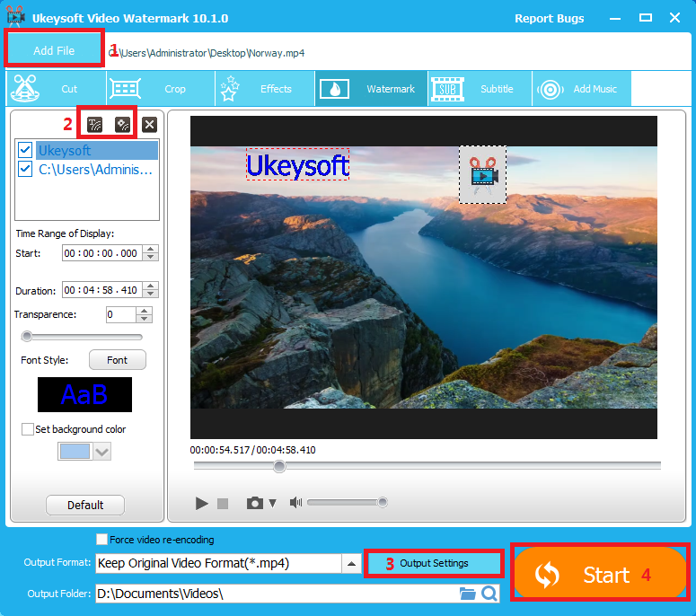Screen dimensions: 696x616
Task: Decrease Transparence with down arrow
Action: (145, 319)
